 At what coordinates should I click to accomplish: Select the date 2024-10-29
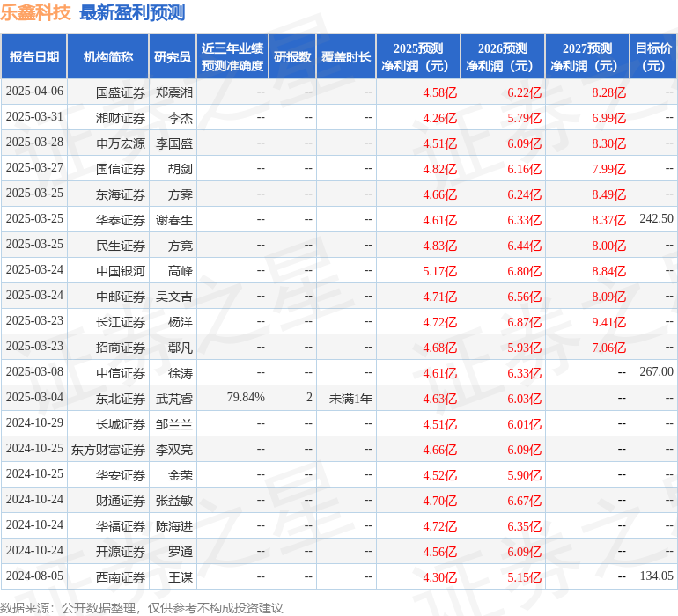click(x=34, y=422)
